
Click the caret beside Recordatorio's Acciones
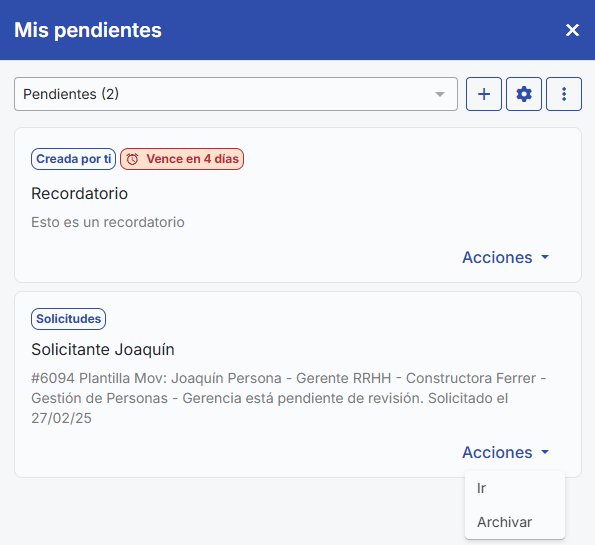click(545, 257)
